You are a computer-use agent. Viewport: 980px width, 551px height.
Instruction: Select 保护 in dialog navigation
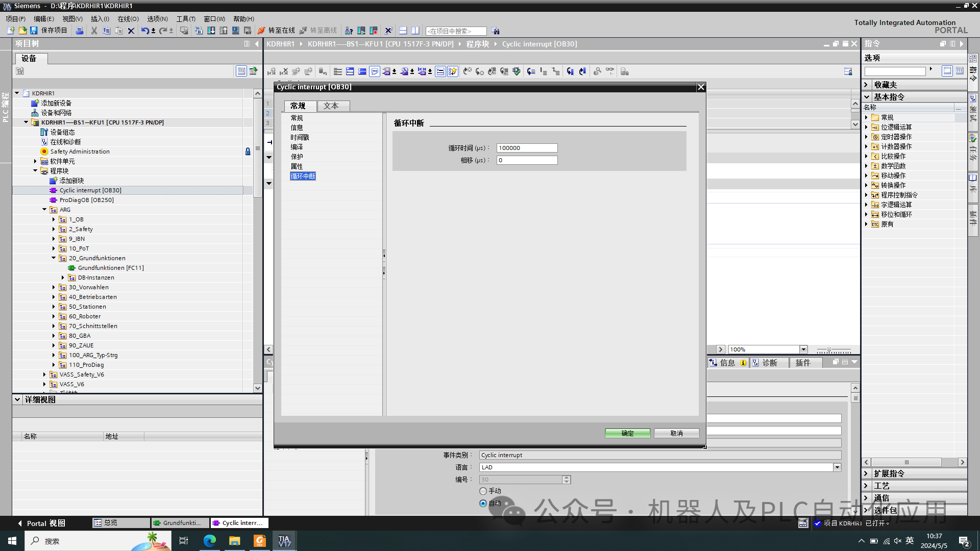click(x=297, y=157)
